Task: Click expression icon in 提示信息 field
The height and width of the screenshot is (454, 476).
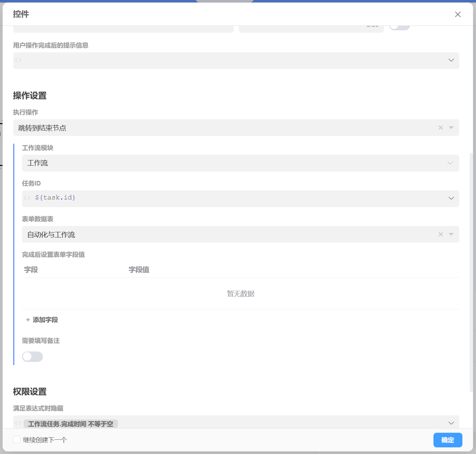Action: point(18,60)
